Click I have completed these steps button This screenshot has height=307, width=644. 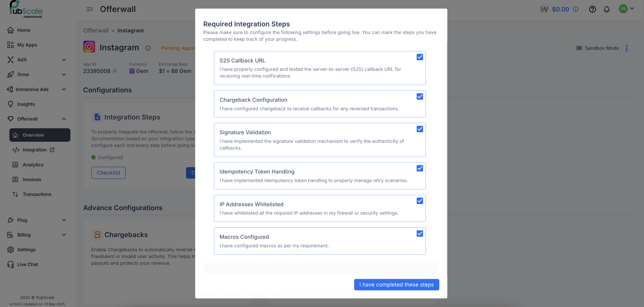[x=396, y=285]
